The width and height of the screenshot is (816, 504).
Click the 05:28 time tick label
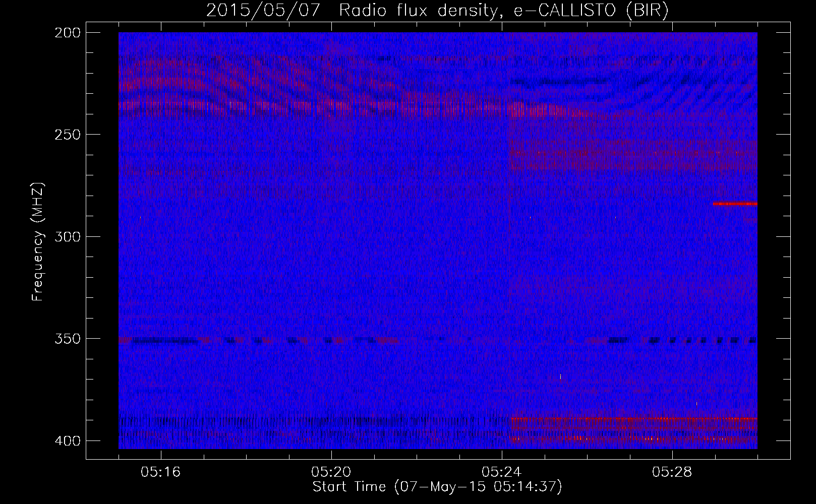[x=672, y=472]
